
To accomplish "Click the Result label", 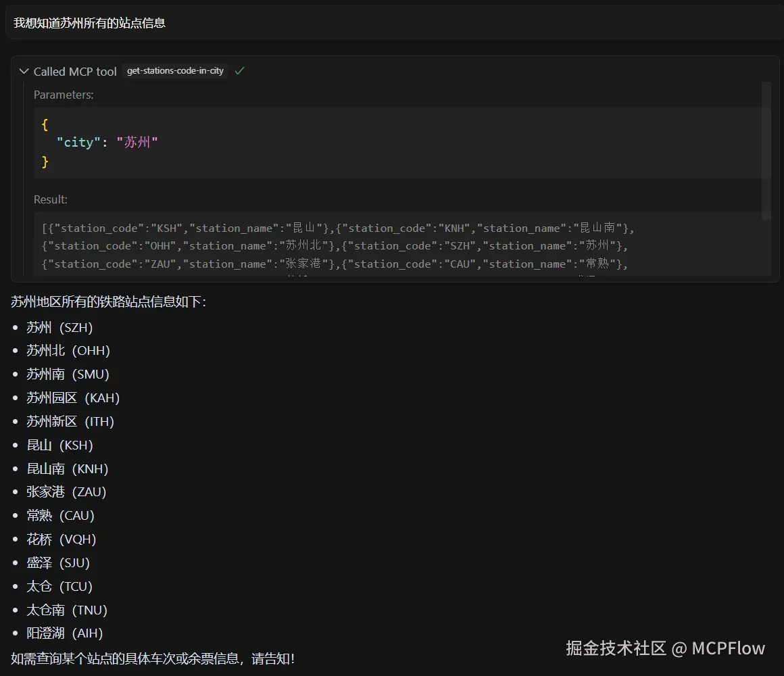I will click(49, 199).
